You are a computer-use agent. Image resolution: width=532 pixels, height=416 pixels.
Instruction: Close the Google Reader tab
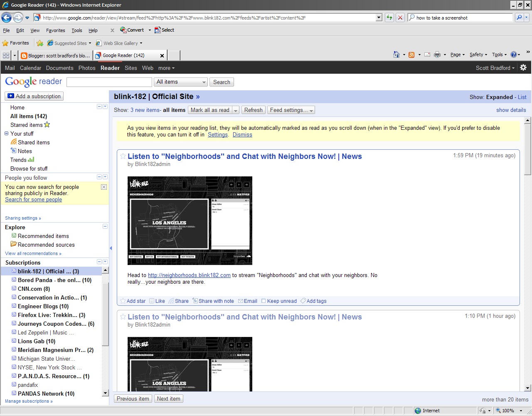tap(162, 55)
